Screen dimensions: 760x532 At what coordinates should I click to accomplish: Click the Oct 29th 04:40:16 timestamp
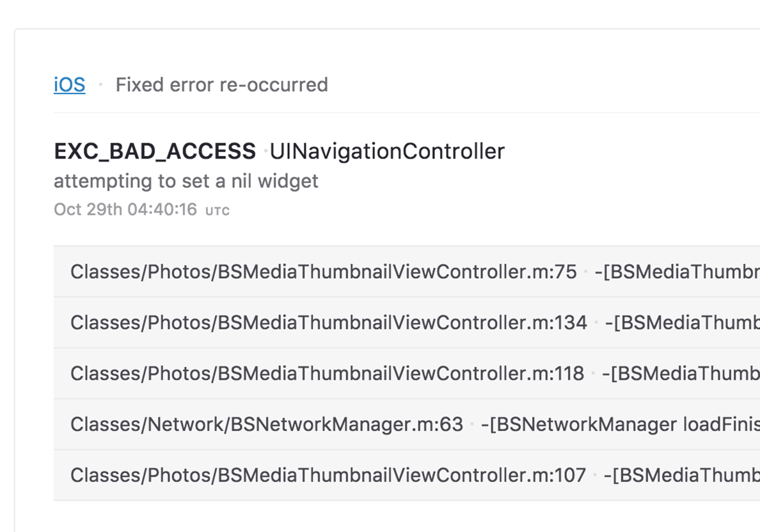click(x=125, y=209)
